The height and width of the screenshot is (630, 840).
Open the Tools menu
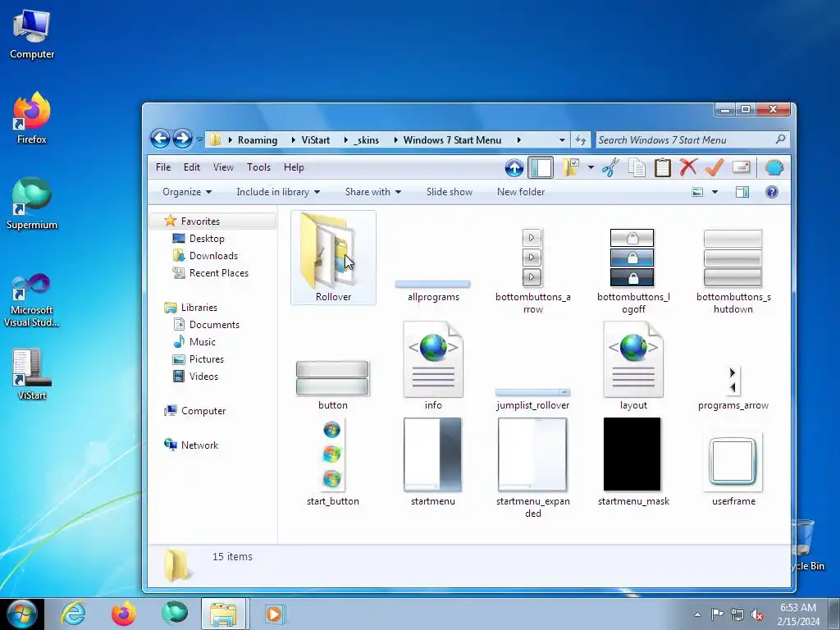[258, 167]
